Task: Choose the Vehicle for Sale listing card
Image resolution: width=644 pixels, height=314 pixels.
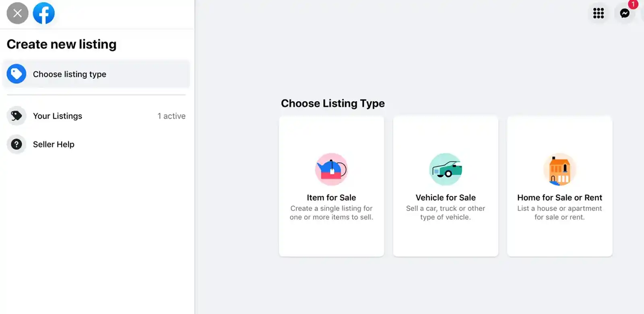Action: pyautogui.click(x=445, y=186)
